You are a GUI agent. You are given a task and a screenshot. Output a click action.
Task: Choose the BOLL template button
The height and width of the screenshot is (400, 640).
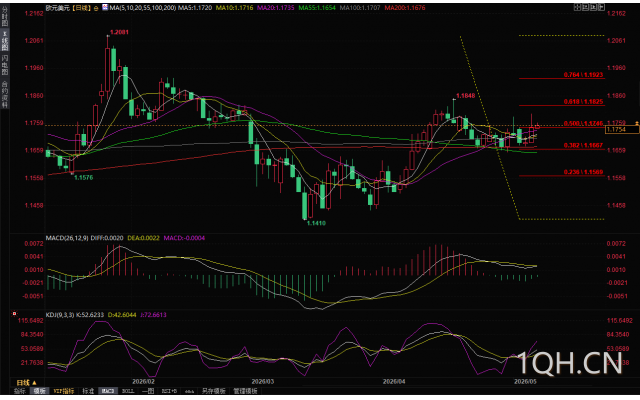(128, 391)
